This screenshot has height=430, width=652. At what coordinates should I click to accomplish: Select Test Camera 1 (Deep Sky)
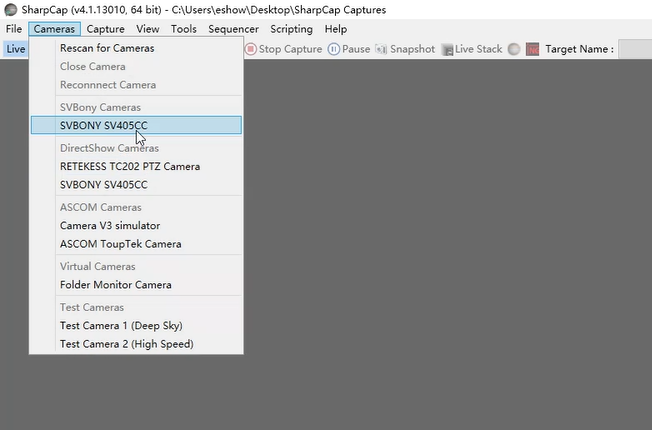tap(121, 325)
